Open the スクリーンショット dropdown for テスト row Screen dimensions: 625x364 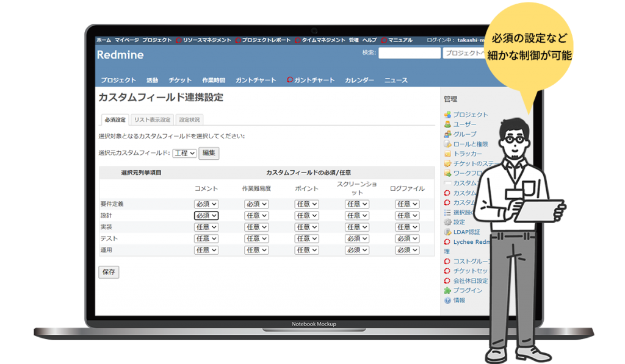(357, 238)
